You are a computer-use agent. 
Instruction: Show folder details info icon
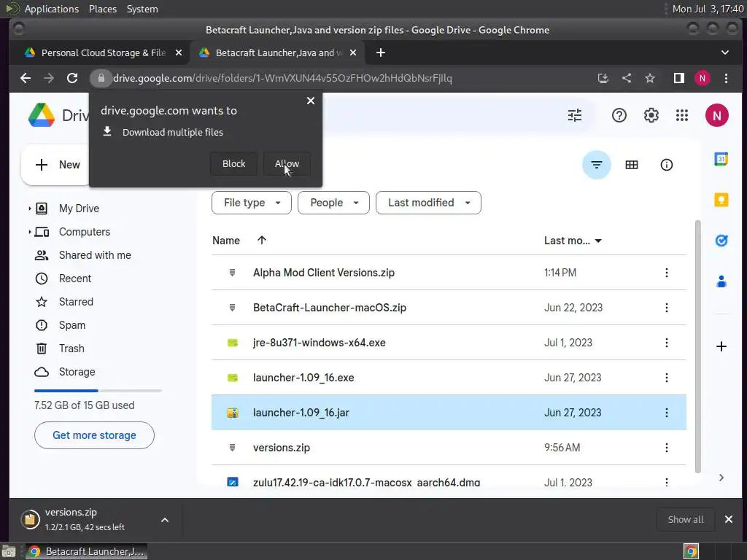(x=666, y=165)
